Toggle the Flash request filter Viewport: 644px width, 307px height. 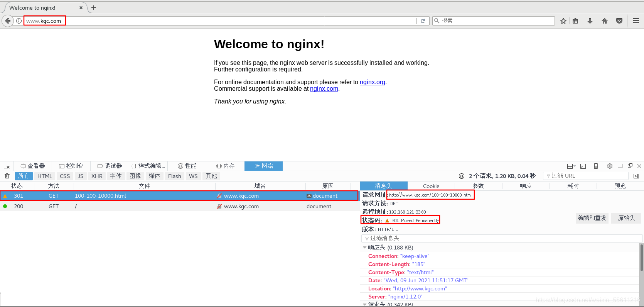pos(174,176)
